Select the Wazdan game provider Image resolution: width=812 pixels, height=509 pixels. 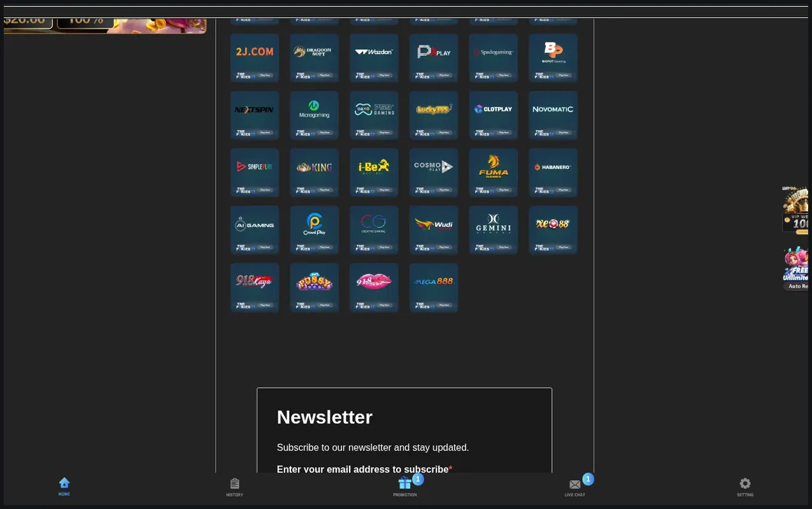pyautogui.click(x=374, y=58)
